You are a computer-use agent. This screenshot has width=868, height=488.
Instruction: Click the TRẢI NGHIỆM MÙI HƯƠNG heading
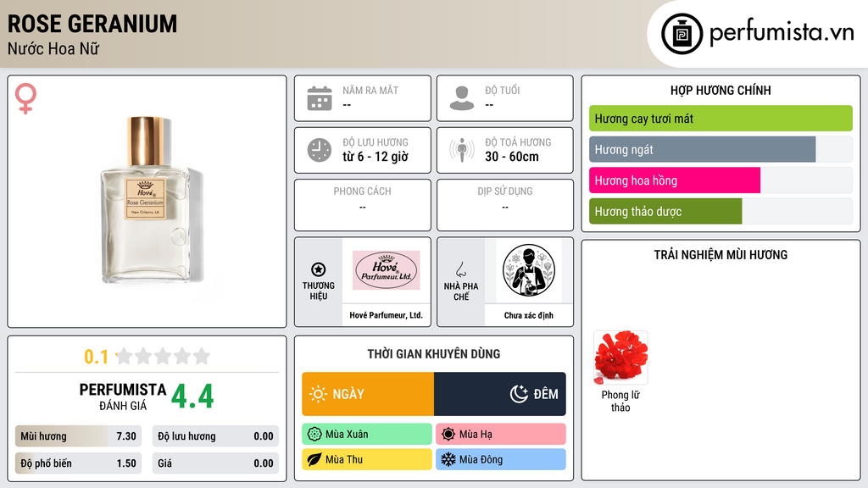pos(721,254)
